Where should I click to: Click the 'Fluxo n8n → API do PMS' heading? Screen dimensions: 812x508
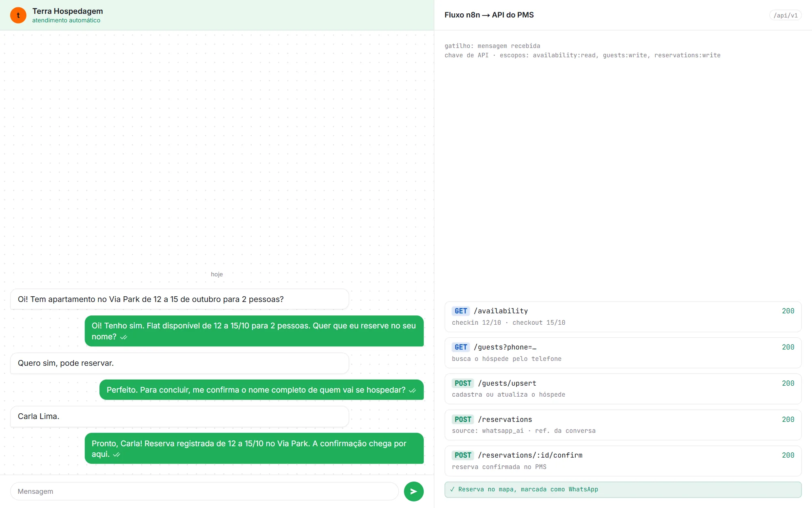tap(489, 15)
